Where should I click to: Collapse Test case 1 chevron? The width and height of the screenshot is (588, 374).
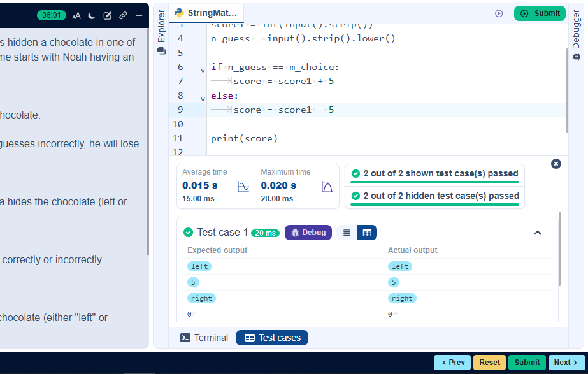coord(538,233)
